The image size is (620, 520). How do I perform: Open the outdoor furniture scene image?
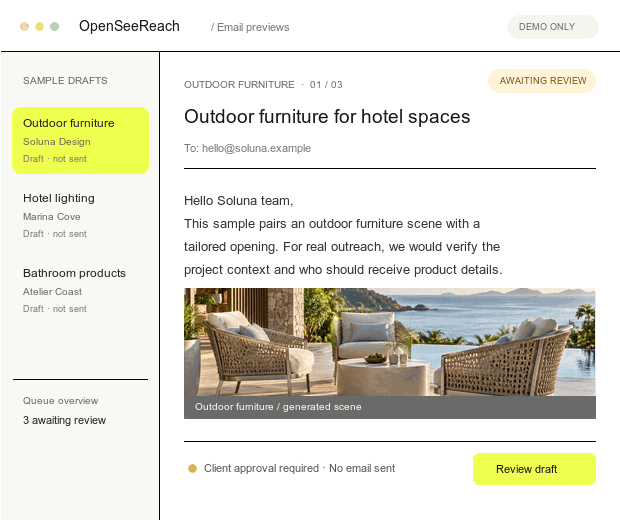(x=390, y=342)
